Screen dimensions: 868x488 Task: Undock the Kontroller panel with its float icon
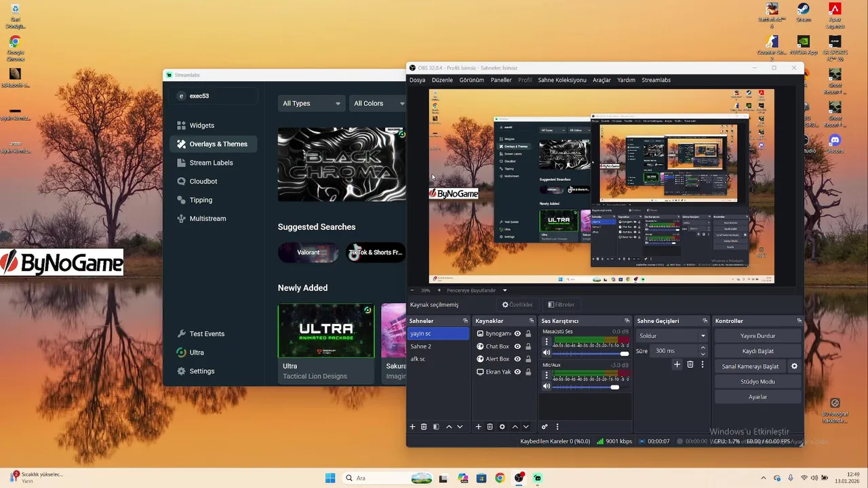click(799, 321)
